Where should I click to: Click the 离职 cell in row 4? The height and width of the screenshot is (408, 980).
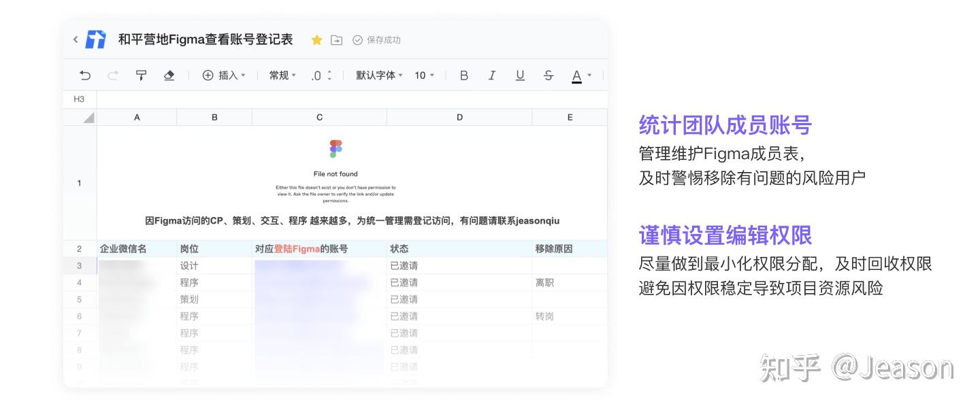570,282
